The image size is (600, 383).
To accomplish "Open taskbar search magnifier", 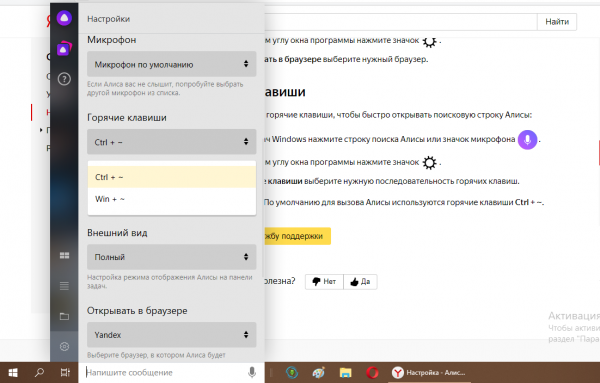I will [39, 372].
